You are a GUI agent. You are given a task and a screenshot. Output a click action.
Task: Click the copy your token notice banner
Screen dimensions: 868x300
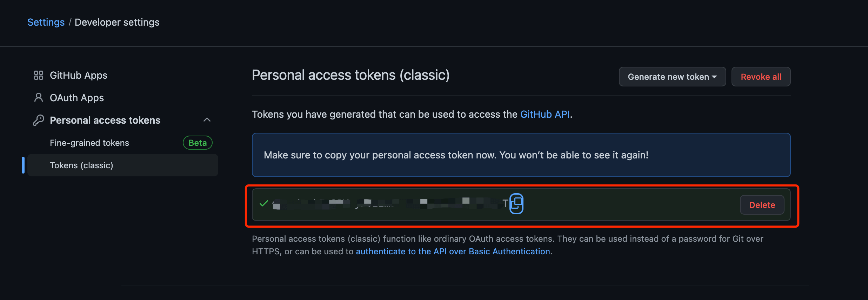pyautogui.click(x=521, y=155)
